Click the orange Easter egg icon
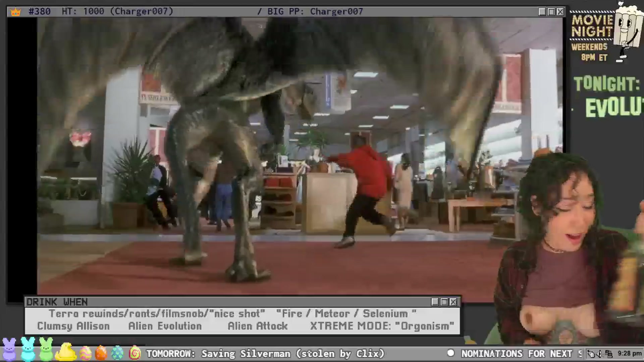This screenshot has width=644, height=362. coord(101,353)
